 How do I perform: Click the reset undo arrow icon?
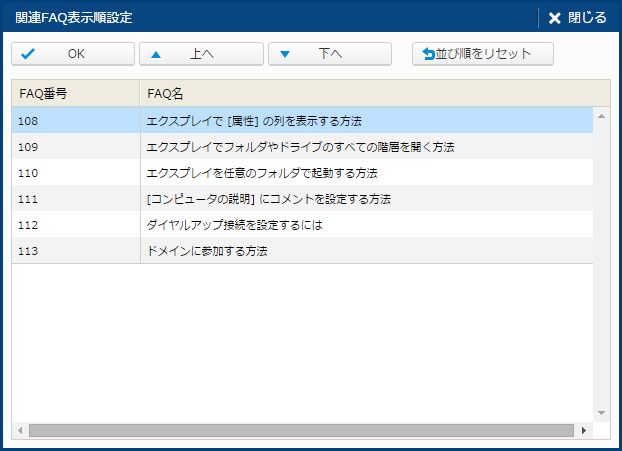pyautogui.click(x=429, y=54)
